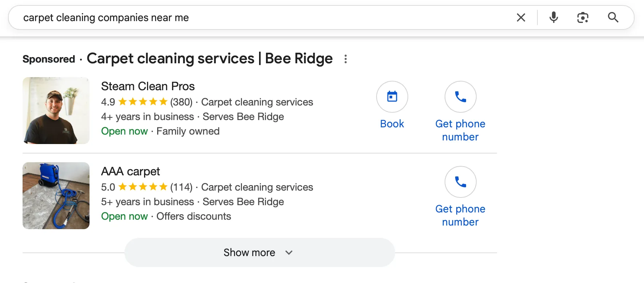Click inside the search input field
This screenshot has width=644, height=283.
255,17
